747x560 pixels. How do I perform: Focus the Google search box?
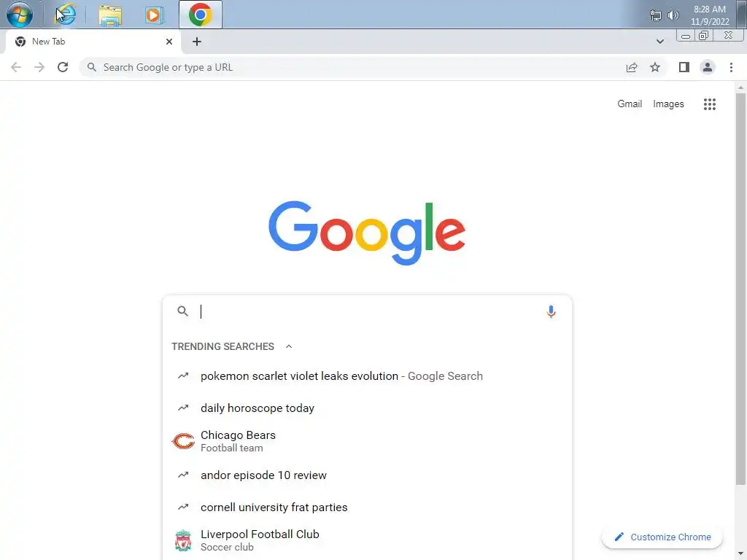[367, 311]
